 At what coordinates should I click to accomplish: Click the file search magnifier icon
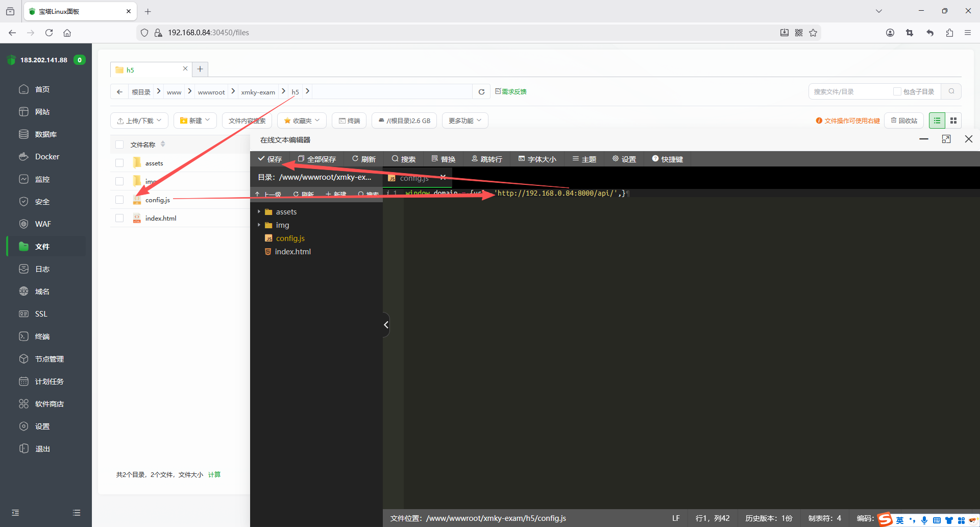tap(951, 91)
